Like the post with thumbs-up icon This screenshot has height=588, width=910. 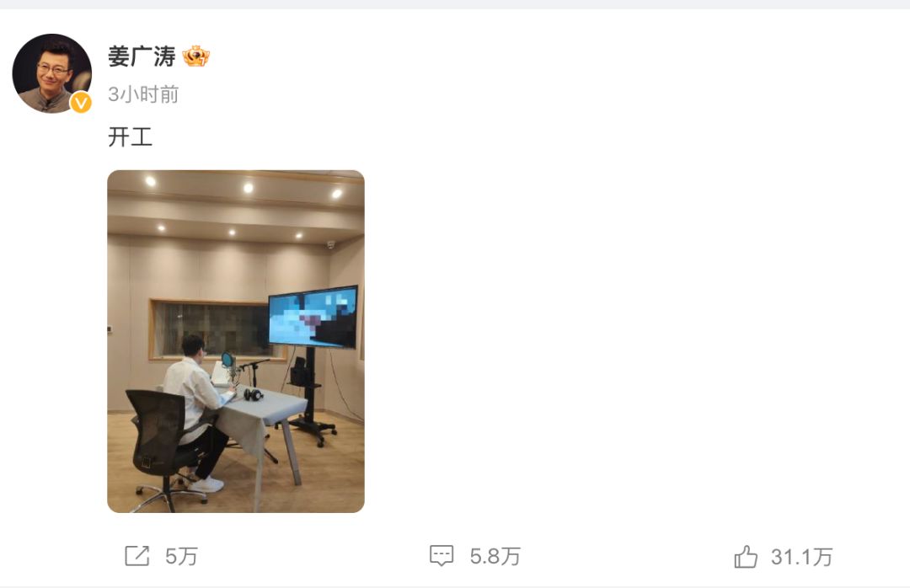pyautogui.click(x=746, y=557)
